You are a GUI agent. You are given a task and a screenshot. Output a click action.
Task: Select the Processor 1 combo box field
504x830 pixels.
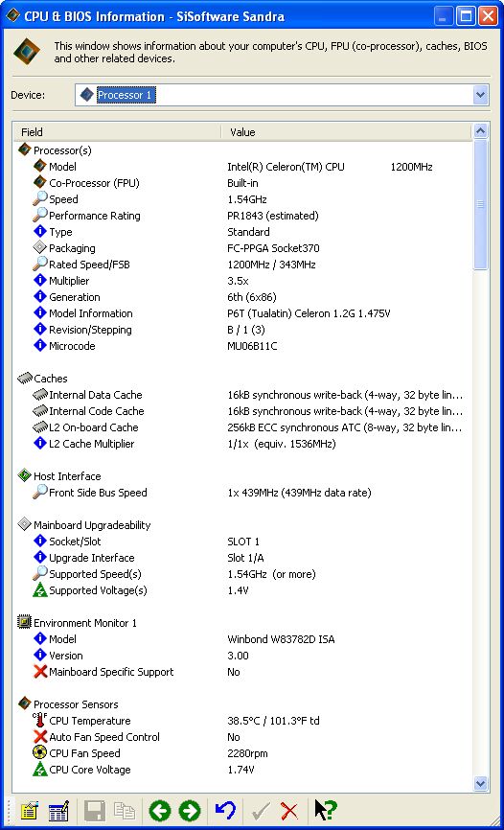(x=281, y=95)
